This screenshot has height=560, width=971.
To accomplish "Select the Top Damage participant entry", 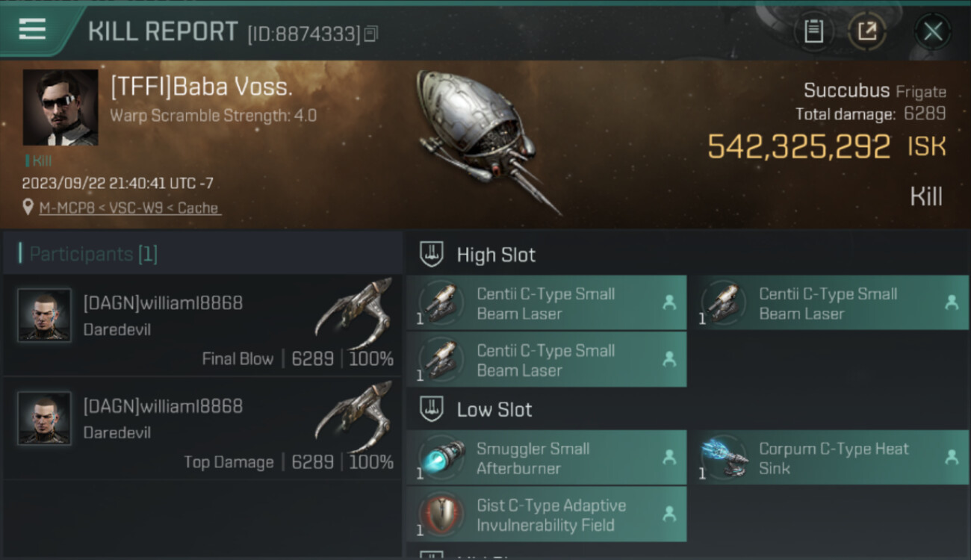I will click(202, 428).
